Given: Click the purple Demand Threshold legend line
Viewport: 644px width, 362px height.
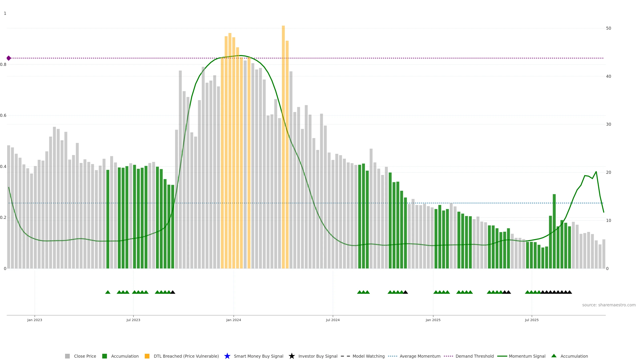Looking at the screenshot, I should [448, 356].
